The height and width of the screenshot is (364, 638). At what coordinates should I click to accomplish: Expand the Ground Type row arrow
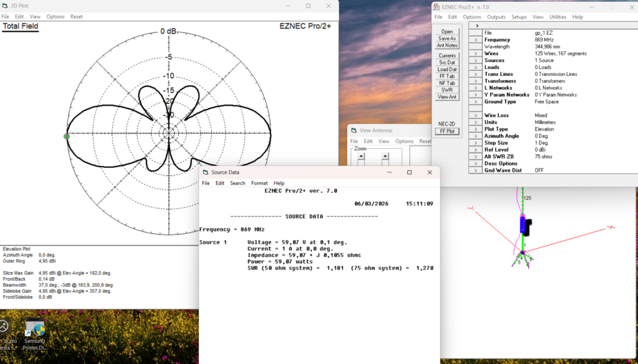click(475, 101)
